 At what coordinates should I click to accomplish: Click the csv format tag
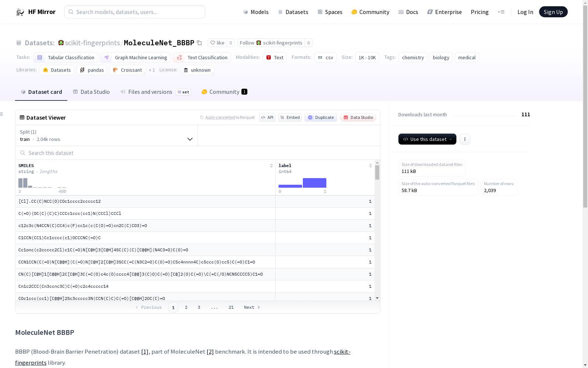click(325, 57)
